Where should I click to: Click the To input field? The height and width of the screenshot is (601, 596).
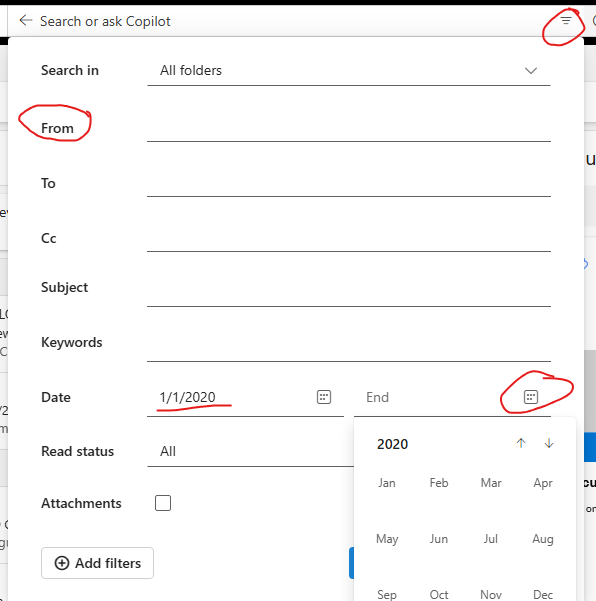click(x=349, y=183)
